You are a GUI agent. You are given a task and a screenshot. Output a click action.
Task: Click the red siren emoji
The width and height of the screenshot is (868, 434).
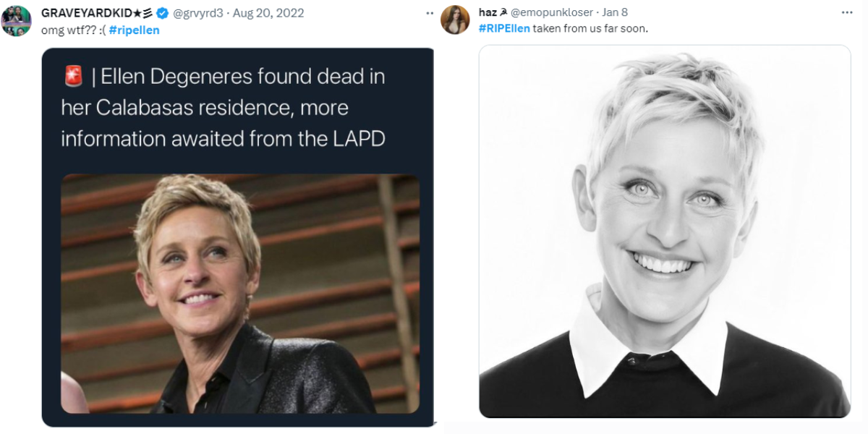click(x=73, y=76)
